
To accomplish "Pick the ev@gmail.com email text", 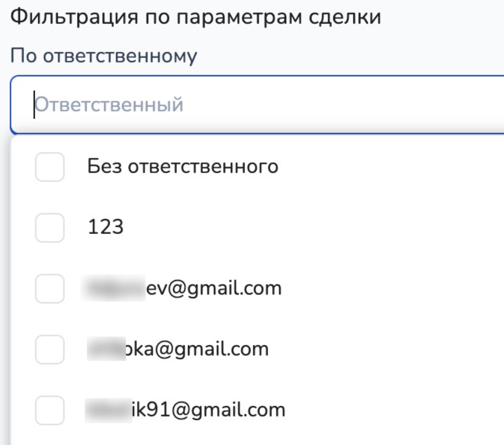I will [214, 288].
